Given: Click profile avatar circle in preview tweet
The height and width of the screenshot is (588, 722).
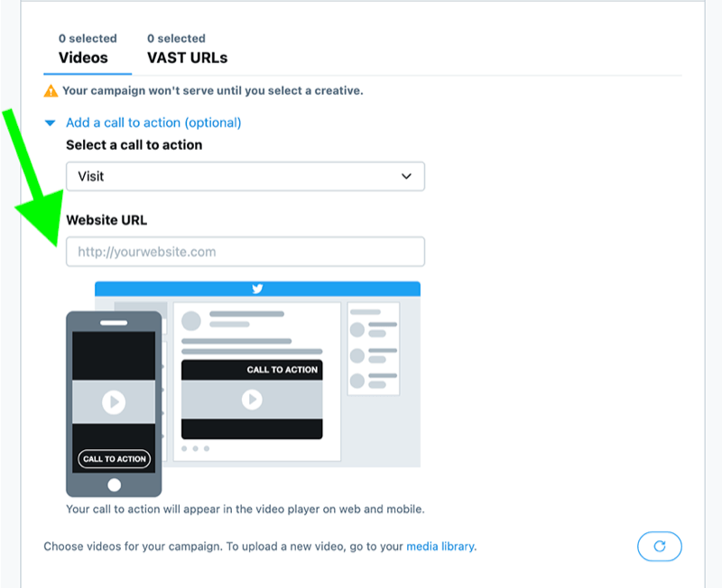Looking at the screenshot, I should point(191,321).
